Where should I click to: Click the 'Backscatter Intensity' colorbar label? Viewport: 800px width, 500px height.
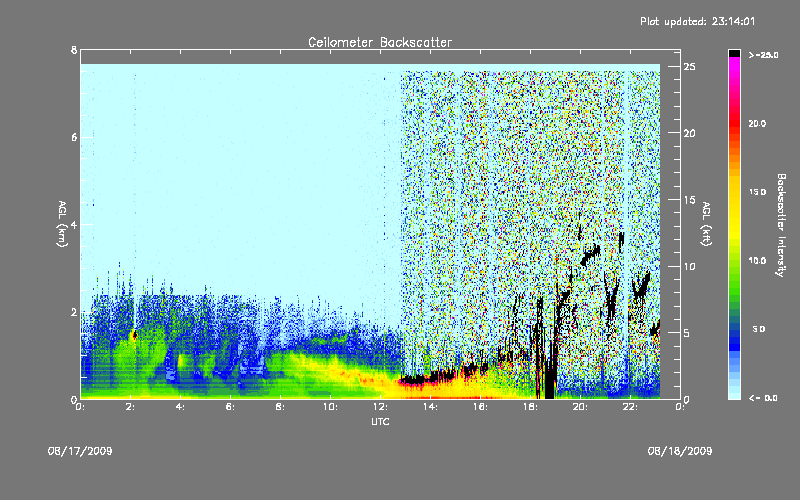[x=781, y=225]
